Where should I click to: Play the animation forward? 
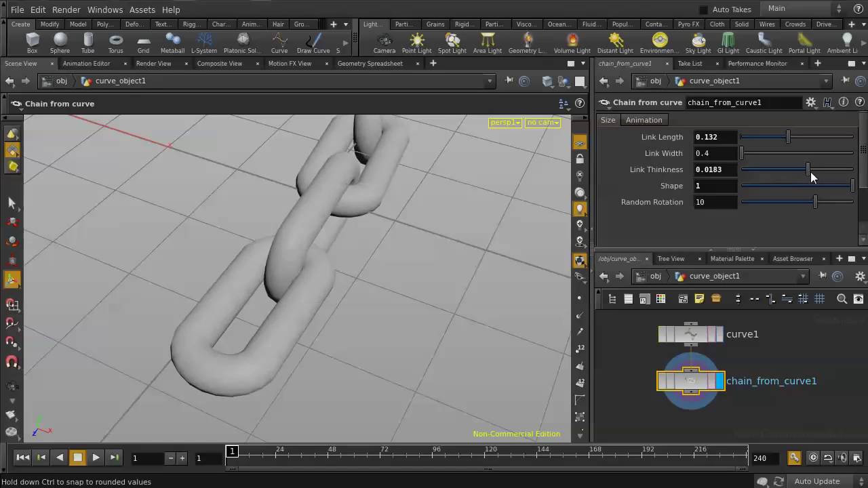[x=96, y=457]
